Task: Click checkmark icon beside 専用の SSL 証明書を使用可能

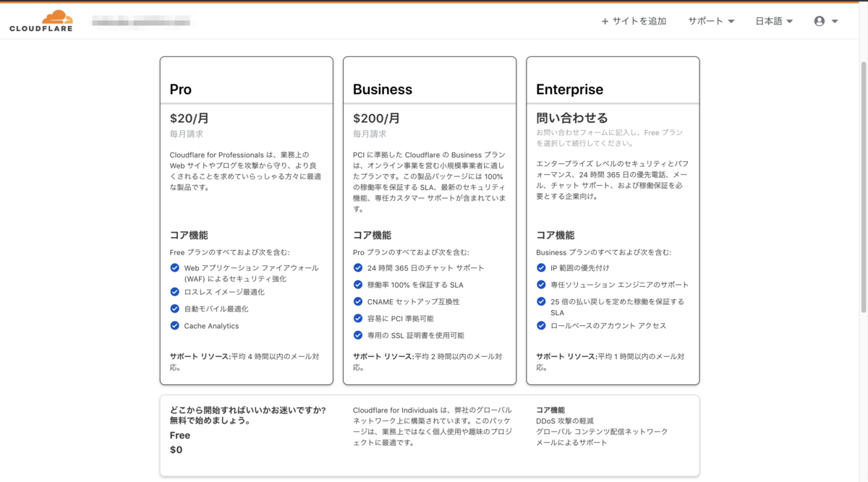Action: [x=357, y=335]
